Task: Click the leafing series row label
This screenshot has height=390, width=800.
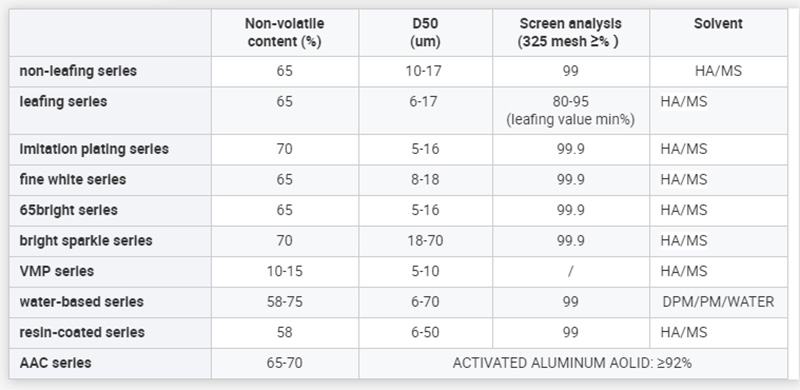Action: tap(63, 102)
